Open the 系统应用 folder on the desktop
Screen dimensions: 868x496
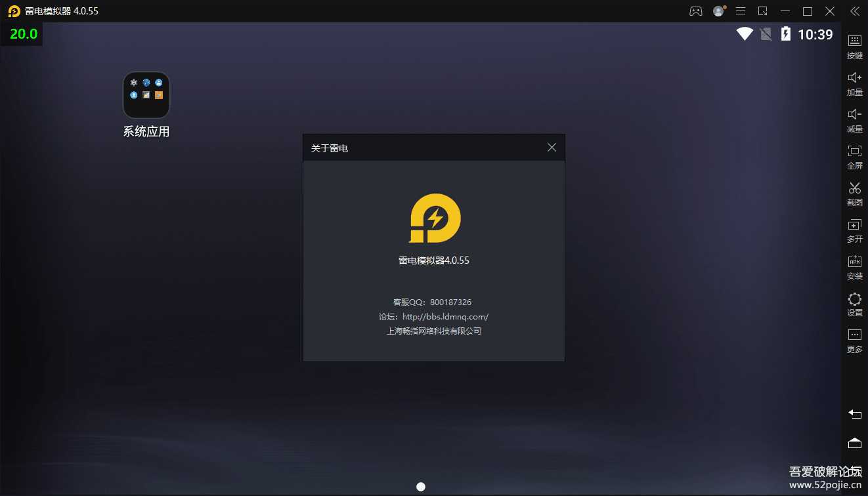(x=146, y=94)
